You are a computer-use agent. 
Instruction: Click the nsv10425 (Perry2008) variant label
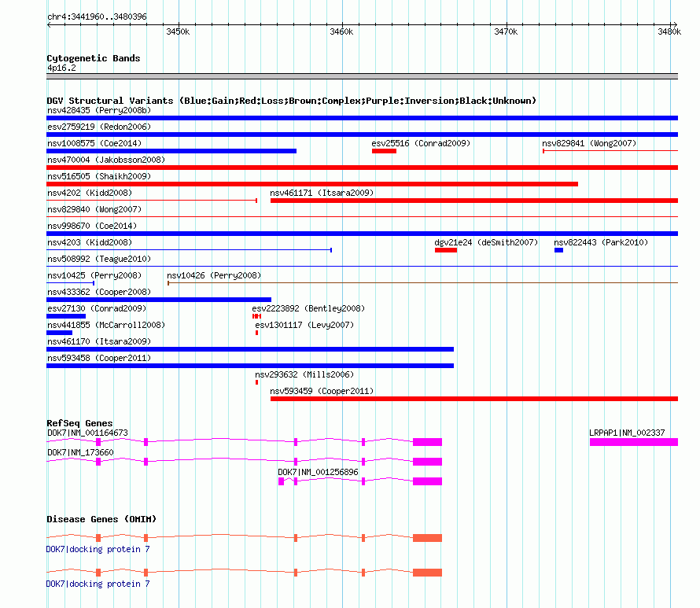tap(94, 275)
